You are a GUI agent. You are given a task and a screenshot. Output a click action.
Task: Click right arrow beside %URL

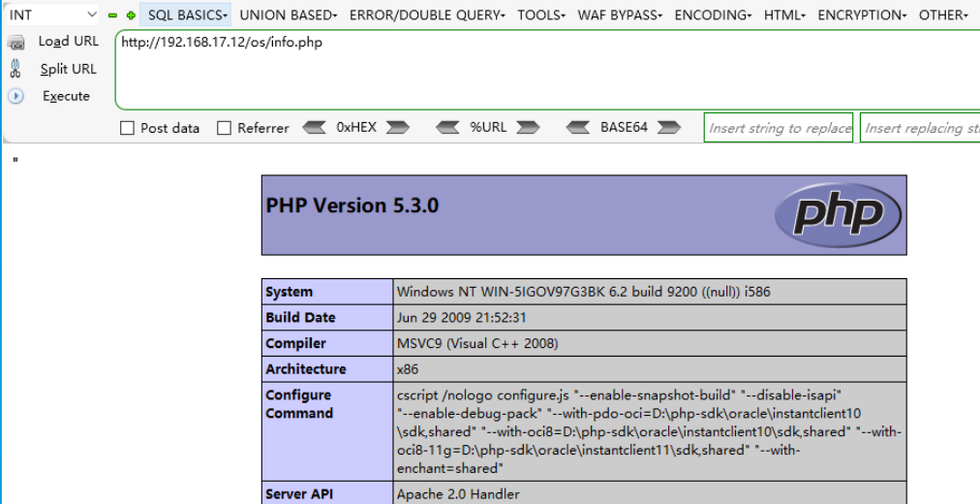point(528,128)
